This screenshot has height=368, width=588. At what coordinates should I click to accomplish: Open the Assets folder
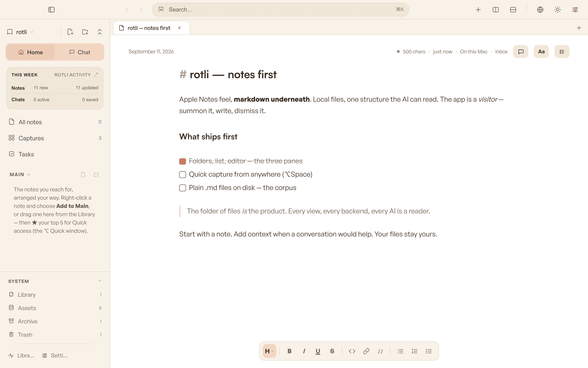tap(55, 308)
